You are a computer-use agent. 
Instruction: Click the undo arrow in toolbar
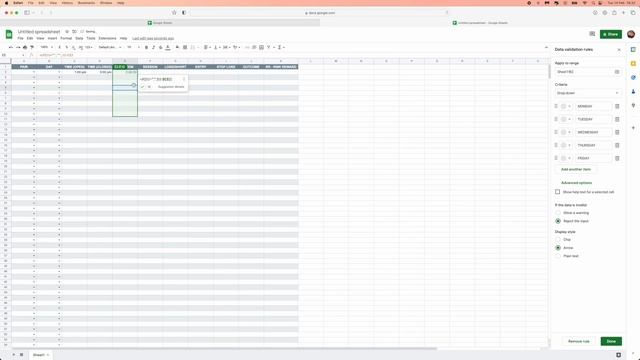[x=11, y=47]
